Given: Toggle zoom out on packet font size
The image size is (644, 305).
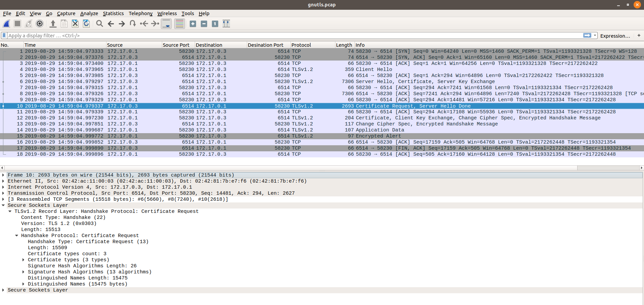Looking at the screenshot, I should (x=204, y=24).
